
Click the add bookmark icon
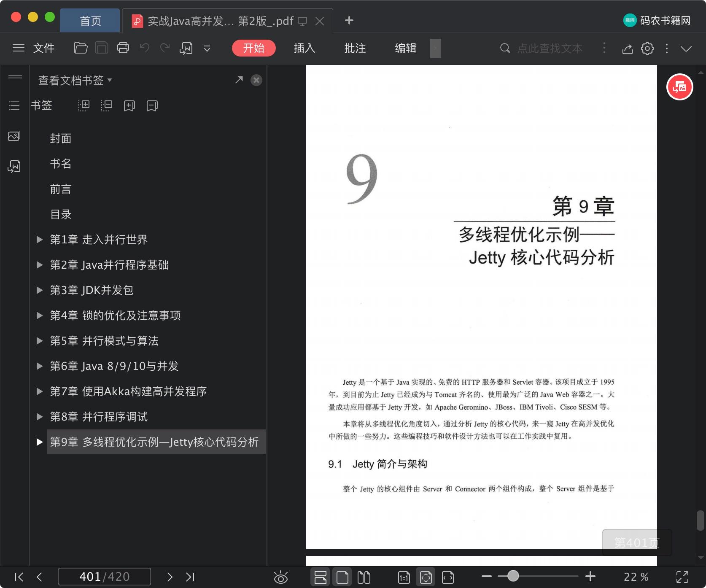pos(129,105)
